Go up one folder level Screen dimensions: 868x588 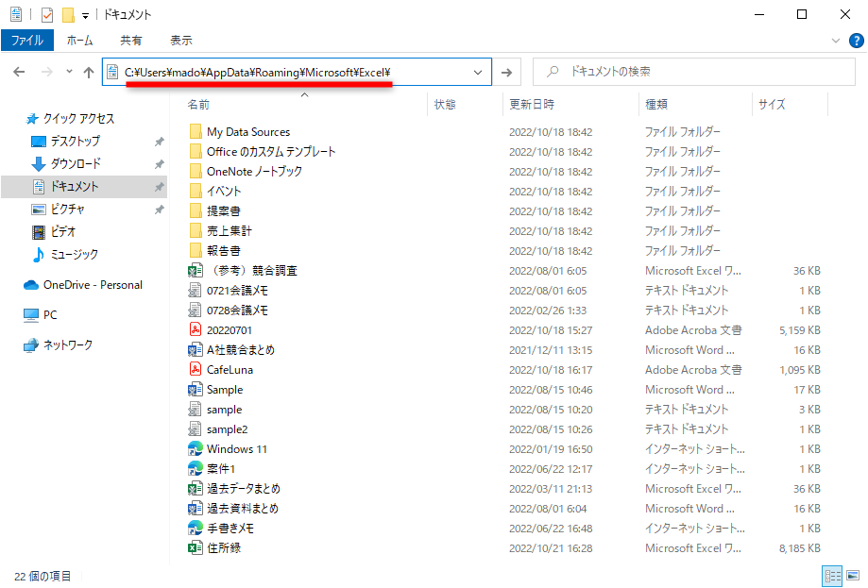point(89,72)
